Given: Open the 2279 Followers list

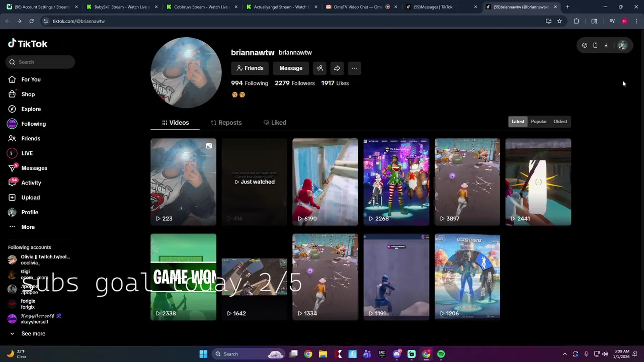Looking at the screenshot, I should 295,83.
